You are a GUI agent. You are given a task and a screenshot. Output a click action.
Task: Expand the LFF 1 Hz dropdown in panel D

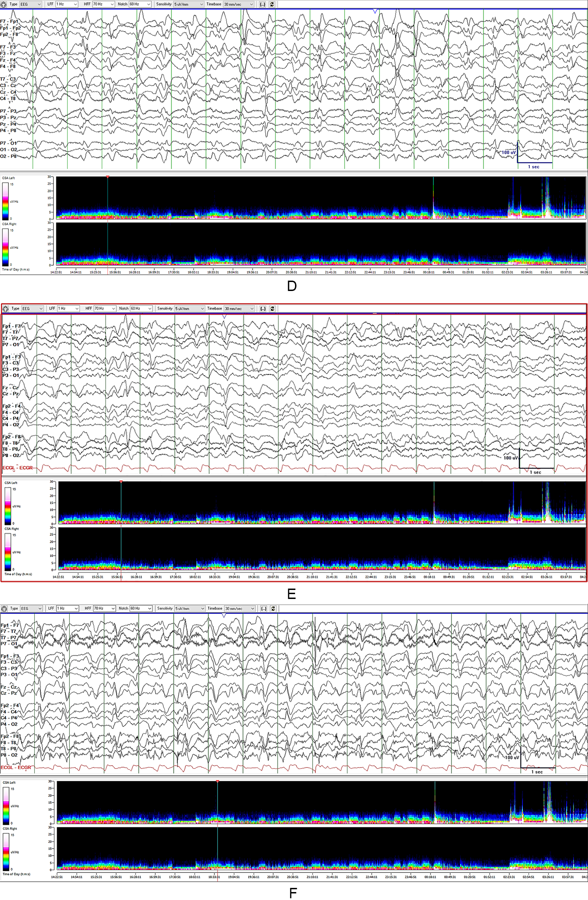point(66,4)
